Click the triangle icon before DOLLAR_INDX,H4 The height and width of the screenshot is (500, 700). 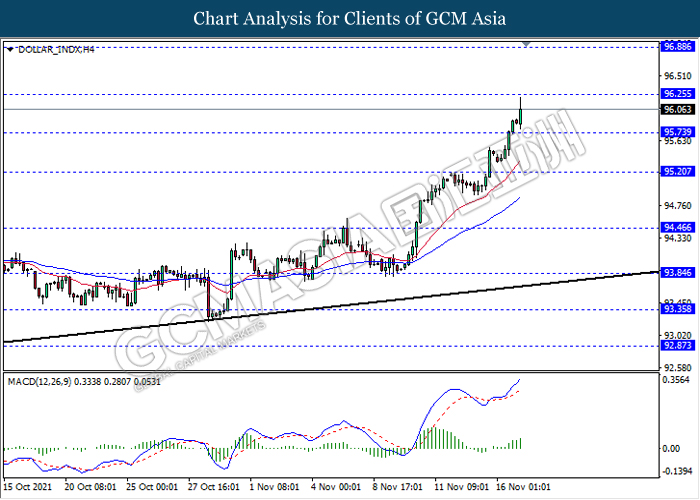[x=9, y=47]
